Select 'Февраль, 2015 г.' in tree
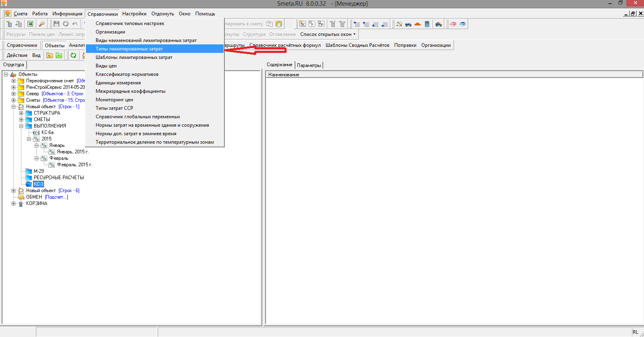 (x=74, y=165)
